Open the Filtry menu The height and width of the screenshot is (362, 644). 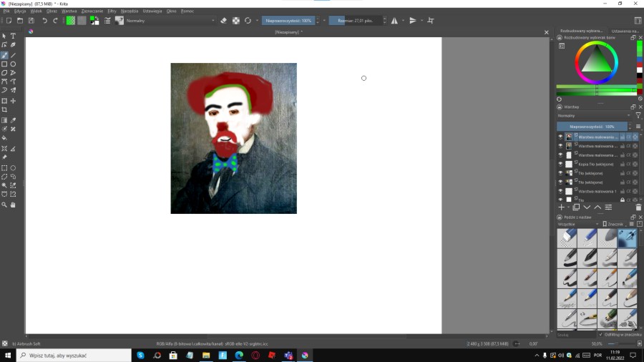112,11
